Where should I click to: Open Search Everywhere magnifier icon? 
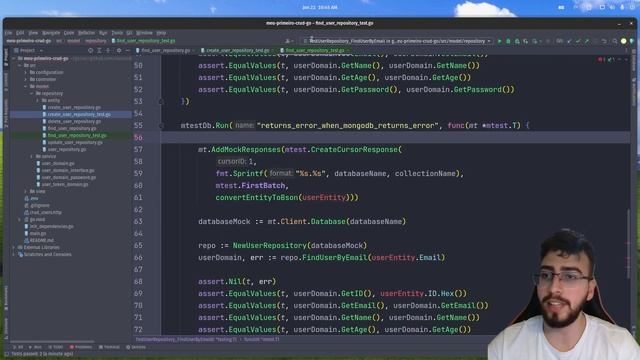614,41
